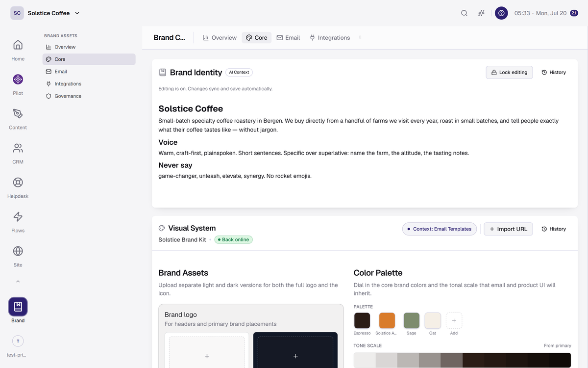This screenshot has height=368, width=588.
Task: Click the Solstice Coffee heading in the editor
Action: click(191, 109)
